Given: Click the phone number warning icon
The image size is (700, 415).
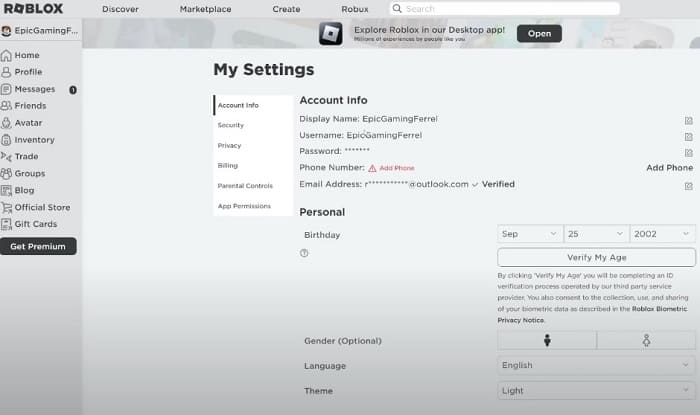Looking at the screenshot, I should coord(372,168).
